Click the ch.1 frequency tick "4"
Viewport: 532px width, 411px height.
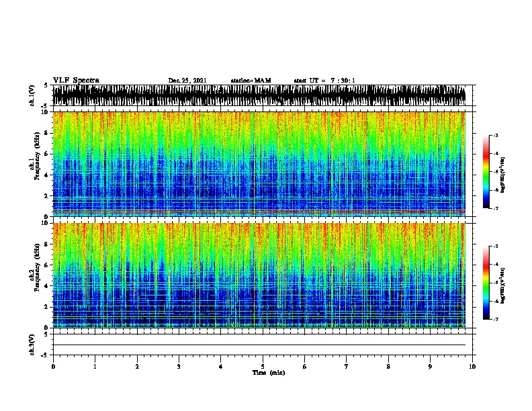[46, 175]
